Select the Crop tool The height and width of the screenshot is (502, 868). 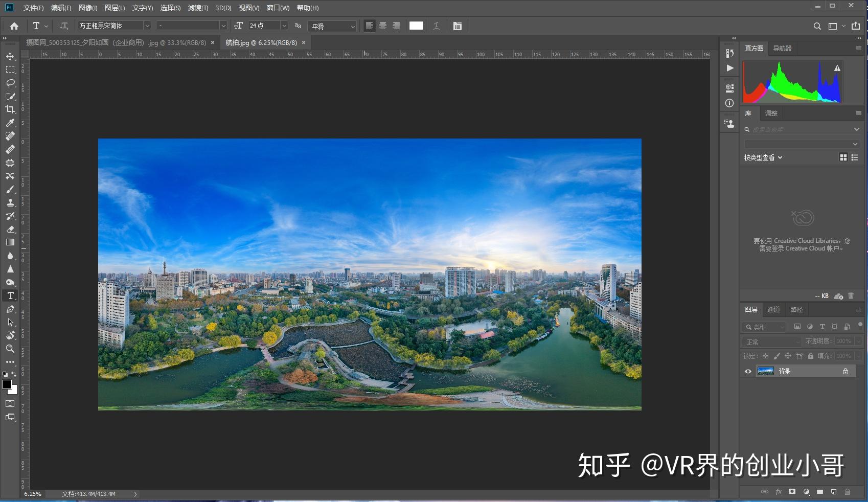click(10, 109)
